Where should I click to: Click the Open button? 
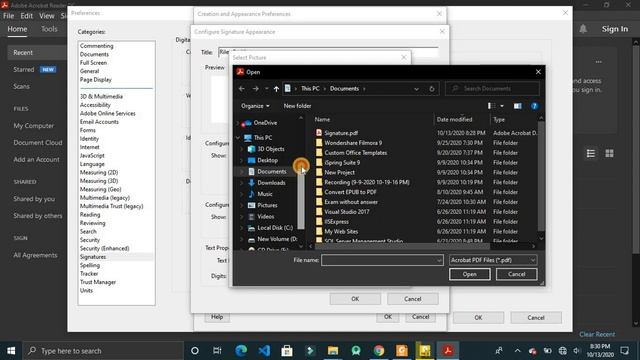coord(469,274)
